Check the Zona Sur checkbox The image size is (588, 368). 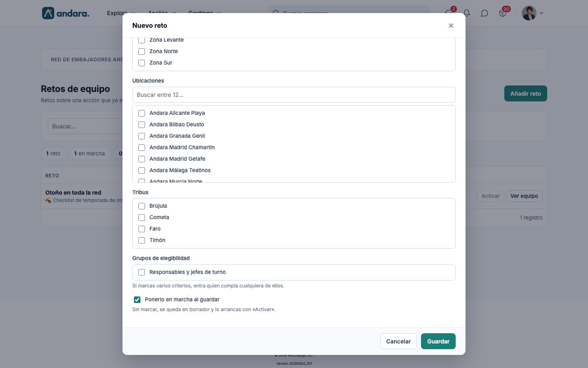tap(142, 63)
